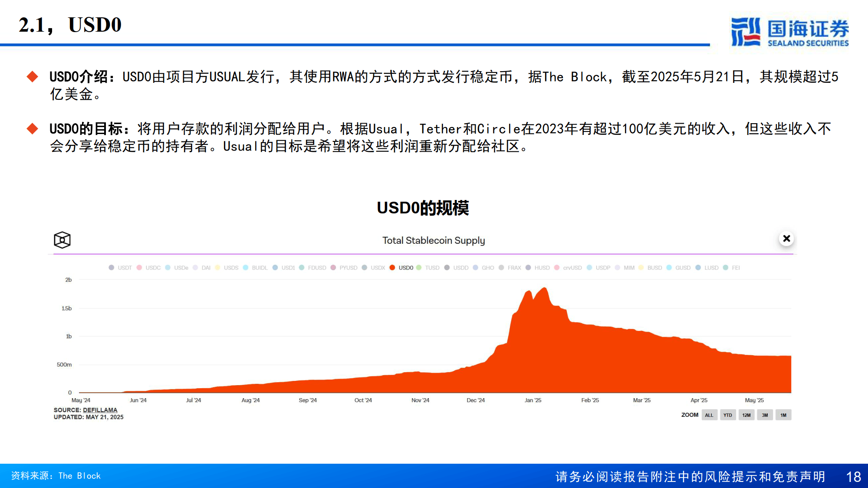Set chart zoom to ALL

[x=709, y=415]
